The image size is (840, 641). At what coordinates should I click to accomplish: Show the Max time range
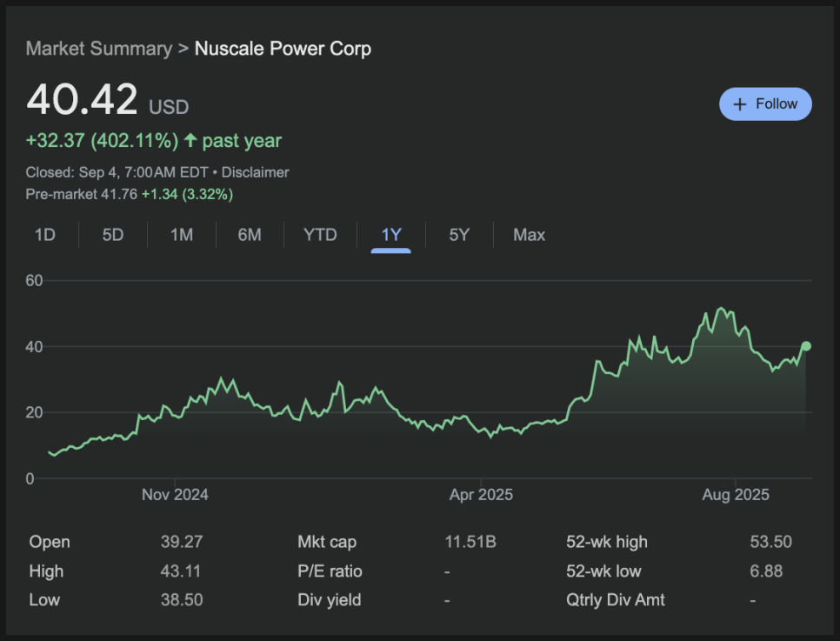pos(530,235)
